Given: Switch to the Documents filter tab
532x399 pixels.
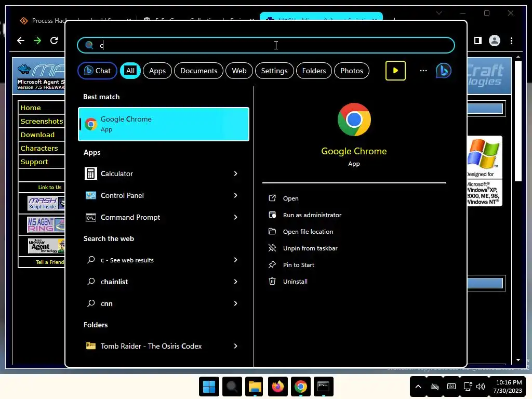Looking at the screenshot, I should tap(198, 71).
